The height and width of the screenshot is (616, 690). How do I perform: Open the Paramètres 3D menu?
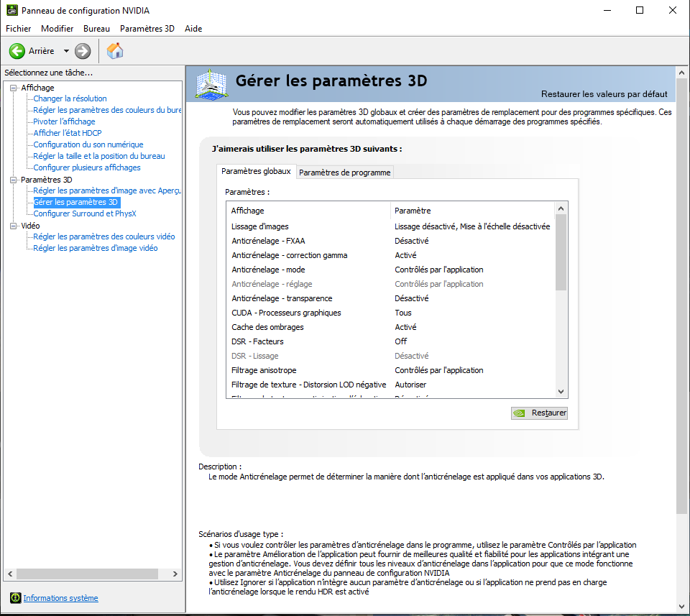[147, 29]
